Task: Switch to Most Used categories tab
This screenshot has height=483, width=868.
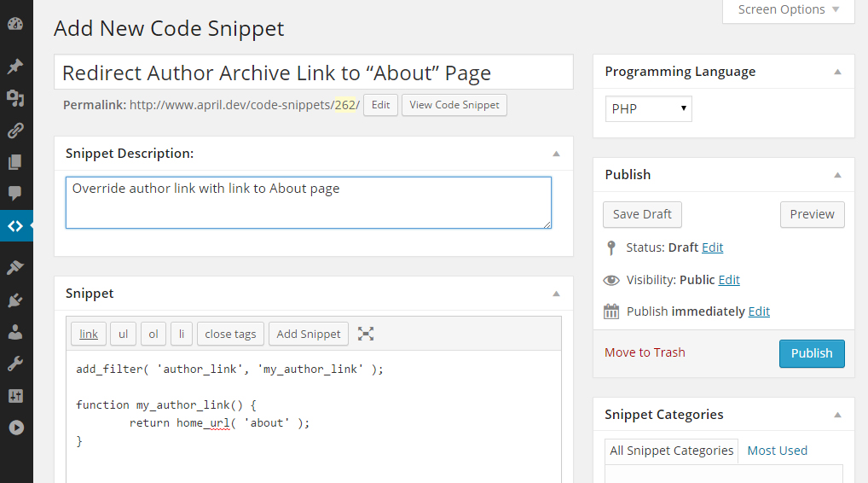Action: pyautogui.click(x=778, y=451)
